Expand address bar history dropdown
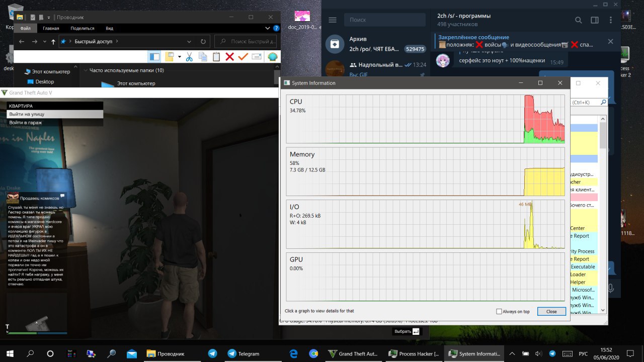 click(189, 42)
